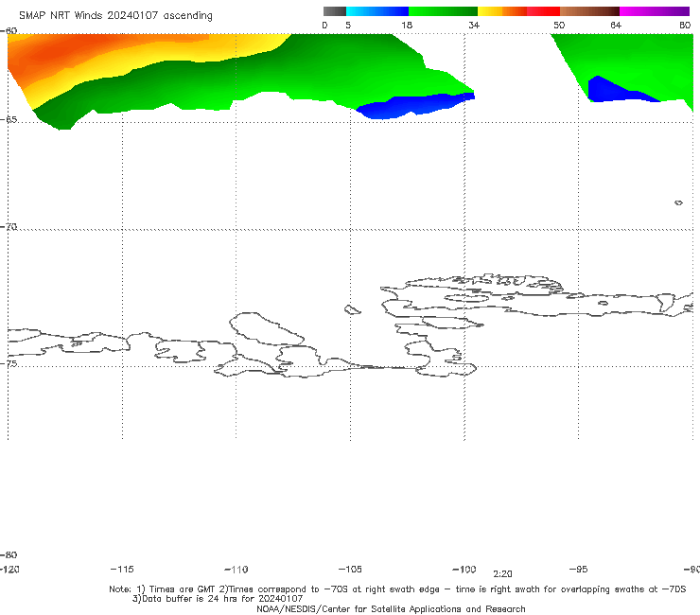This screenshot has width=700, height=615.
Task: Click the 'Data buffer is 24 hrs' note
Action: [x=218, y=599]
